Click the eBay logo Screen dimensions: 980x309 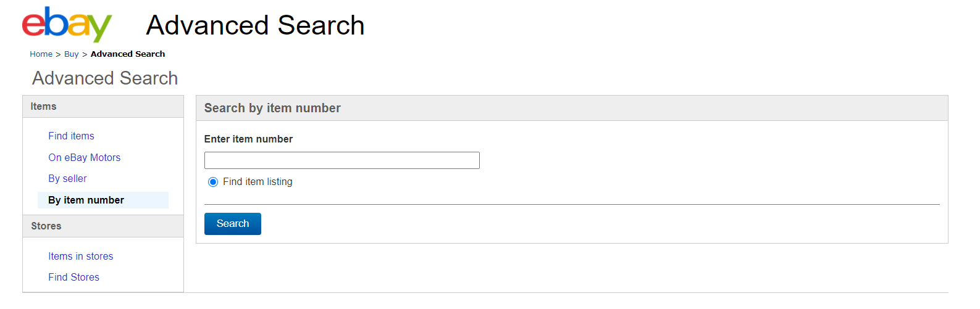pyautogui.click(x=67, y=25)
